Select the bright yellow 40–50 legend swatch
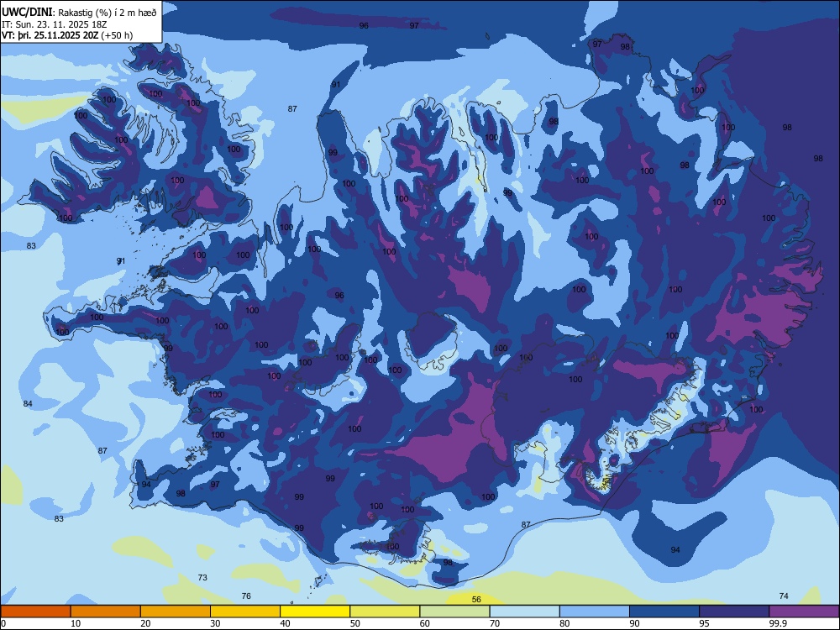Viewport: 840px width, 630px height. [315, 612]
